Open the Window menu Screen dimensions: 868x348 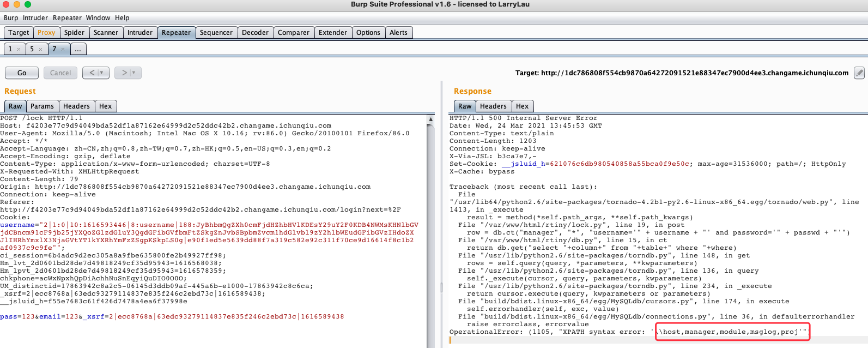click(x=98, y=18)
